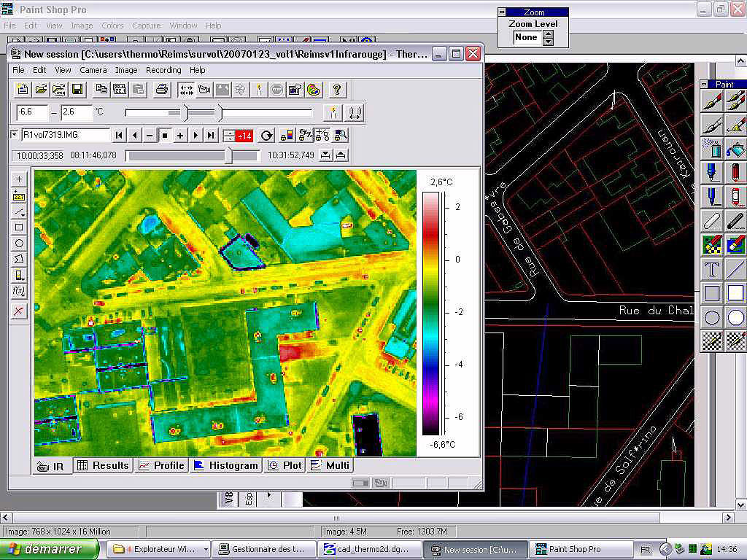The height and width of the screenshot is (560, 747).
Task: Select the Text tool in Paint palette
Action: click(712, 269)
